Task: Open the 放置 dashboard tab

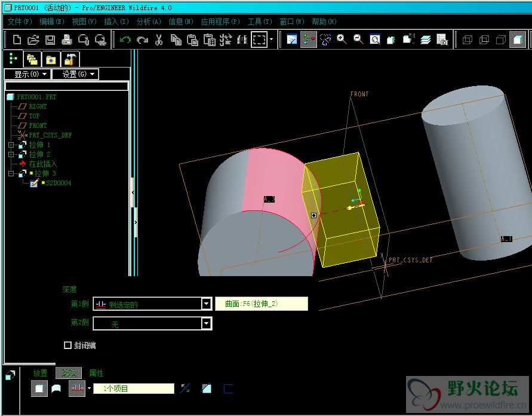Action: click(x=40, y=373)
